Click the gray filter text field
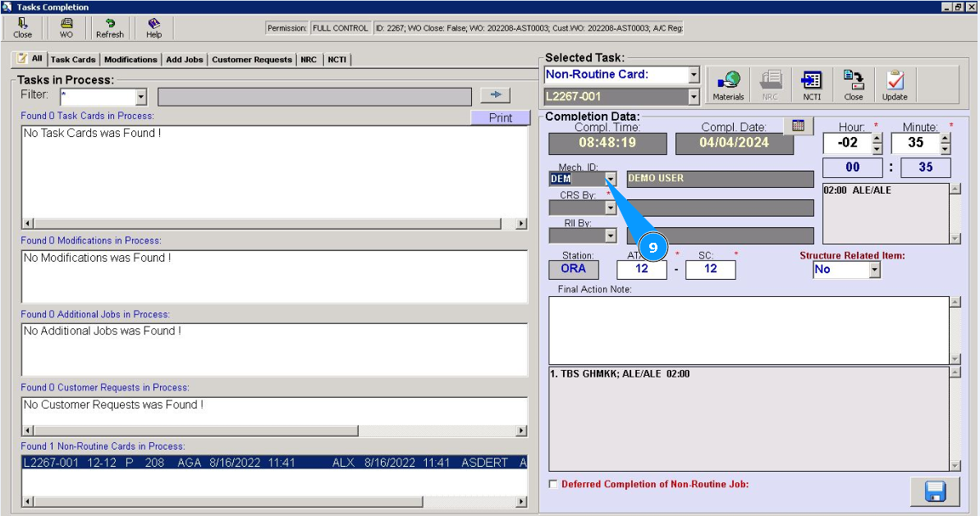Screen dimensions: 980x516 point(314,97)
